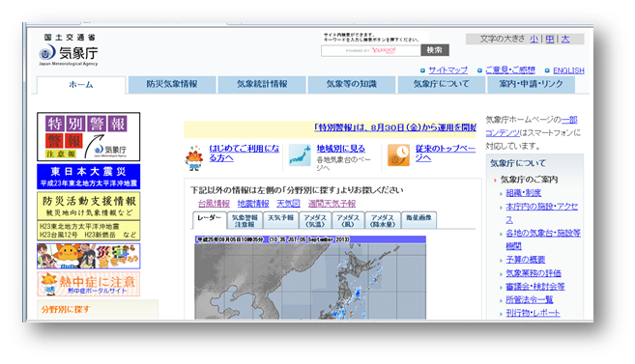Click the radar map image of Japan
The image size is (635, 364).
(x=310, y=277)
